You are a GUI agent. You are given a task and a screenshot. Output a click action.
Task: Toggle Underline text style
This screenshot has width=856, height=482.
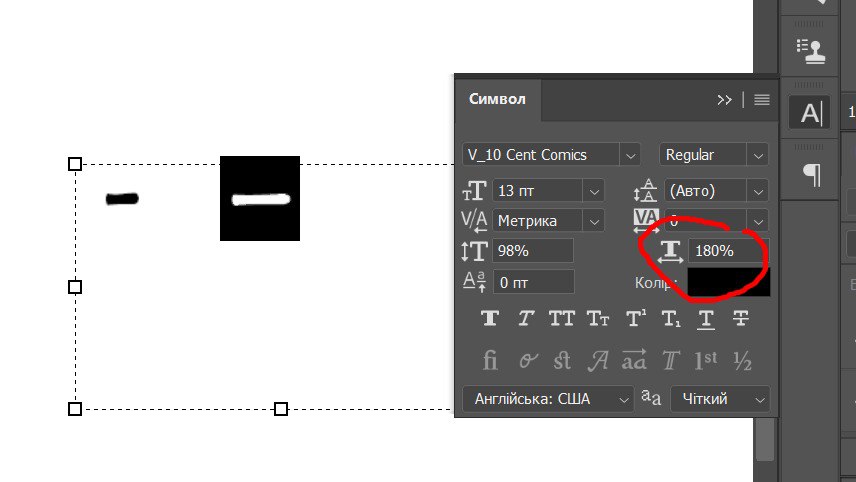pos(706,318)
